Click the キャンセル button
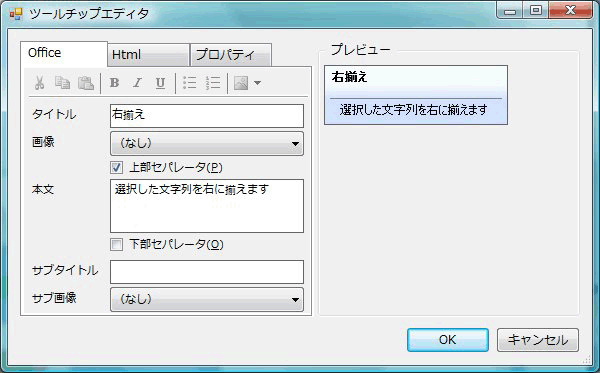Screen dimensions: 600x373 point(538,340)
